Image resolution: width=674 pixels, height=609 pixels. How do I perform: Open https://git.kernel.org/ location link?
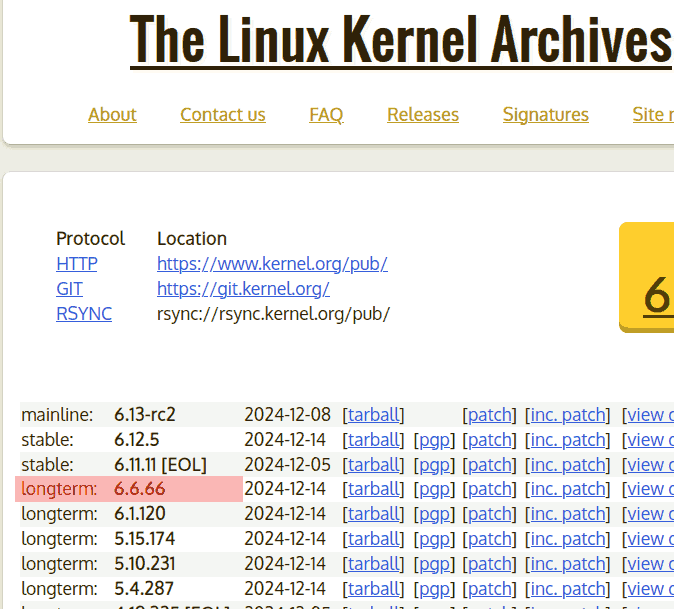(243, 289)
